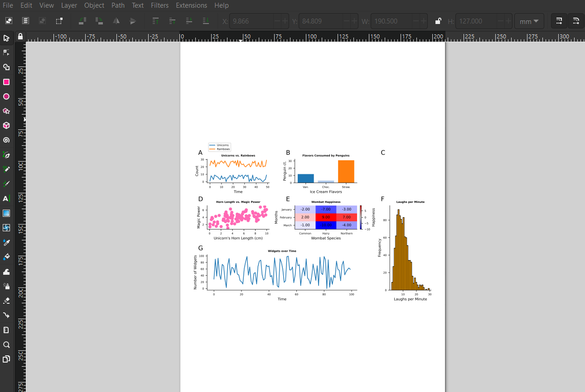The height and width of the screenshot is (392, 585).
Task: Select the Node editing tool
Action: pos(6,53)
